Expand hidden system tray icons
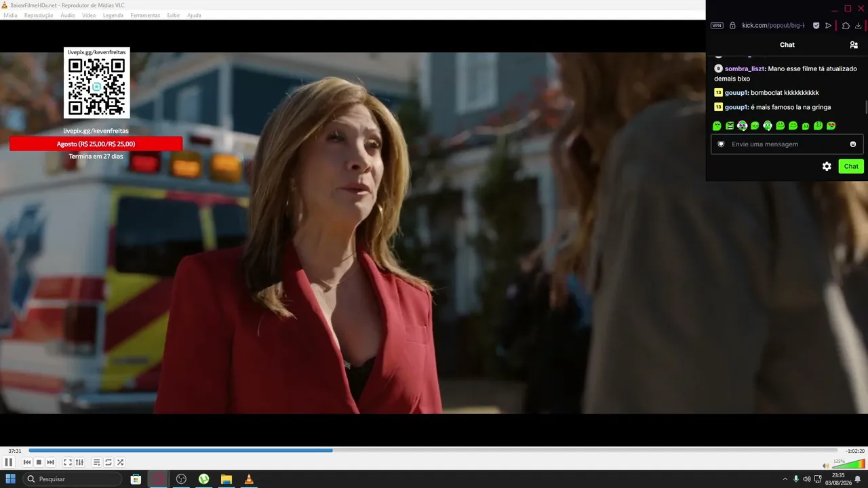Viewport: 868px width, 488px height. (785, 479)
